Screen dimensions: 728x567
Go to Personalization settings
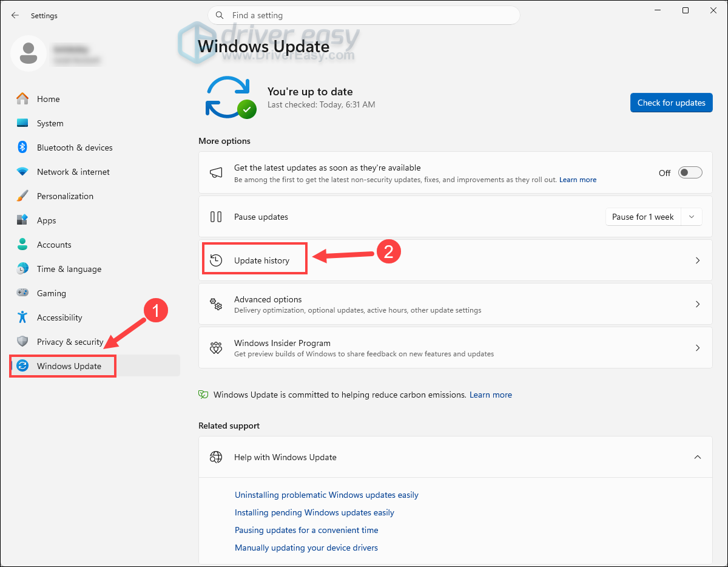95,196
